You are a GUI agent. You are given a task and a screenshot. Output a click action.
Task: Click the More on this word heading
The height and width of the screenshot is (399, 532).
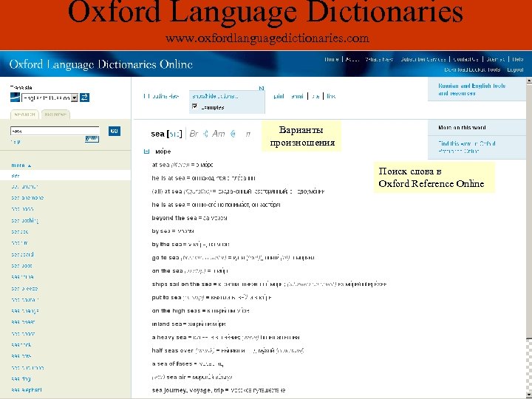(x=462, y=128)
